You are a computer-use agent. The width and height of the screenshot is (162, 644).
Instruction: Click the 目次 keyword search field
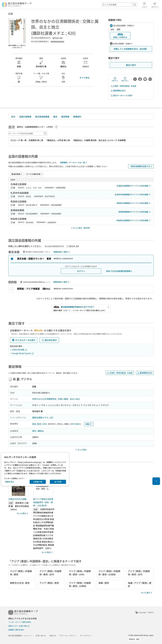(26, 133)
